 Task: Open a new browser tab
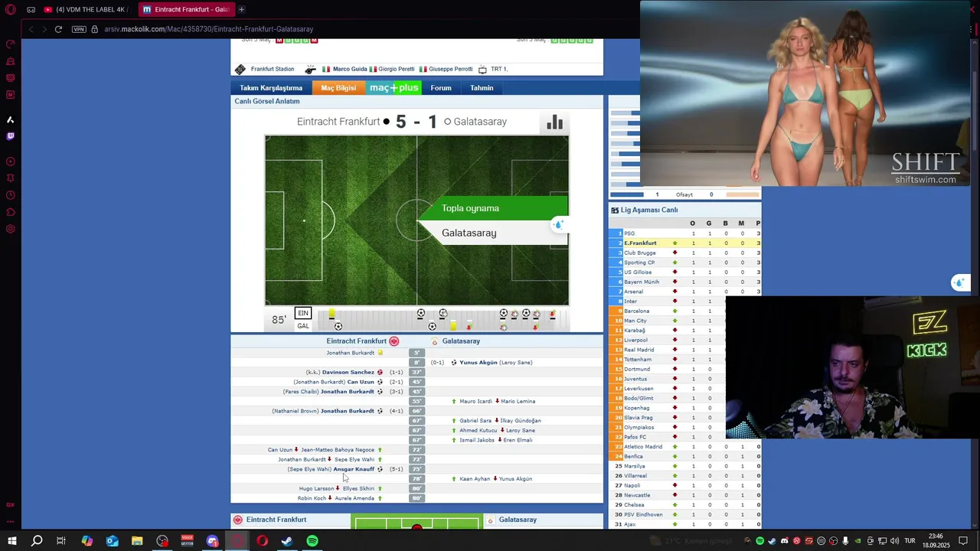[x=241, y=9]
